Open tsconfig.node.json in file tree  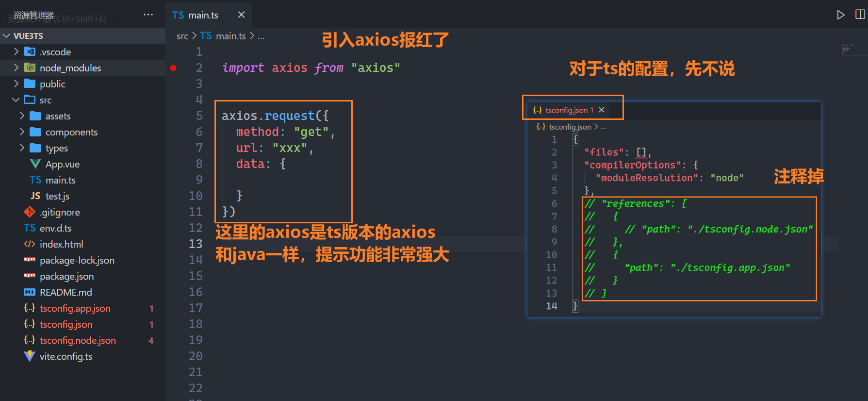(78, 340)
